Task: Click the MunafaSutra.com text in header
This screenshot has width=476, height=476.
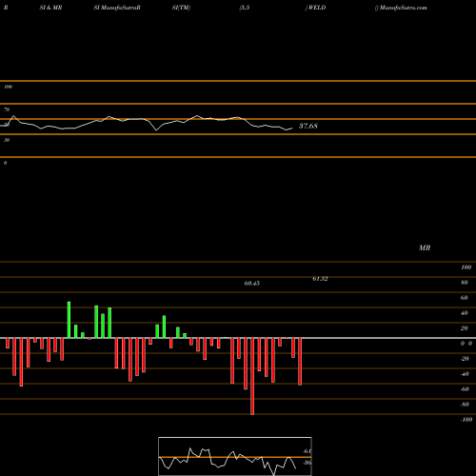Action: (403, 8)
